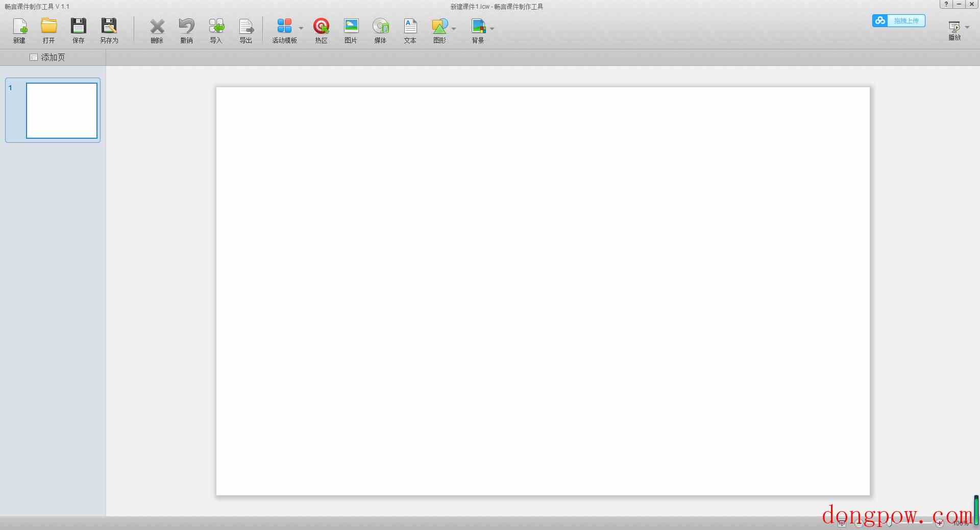The height and width of the screenshot is (530, 980).
Task: Insert media using the 媒体 icon
Action: coord(381,31)
